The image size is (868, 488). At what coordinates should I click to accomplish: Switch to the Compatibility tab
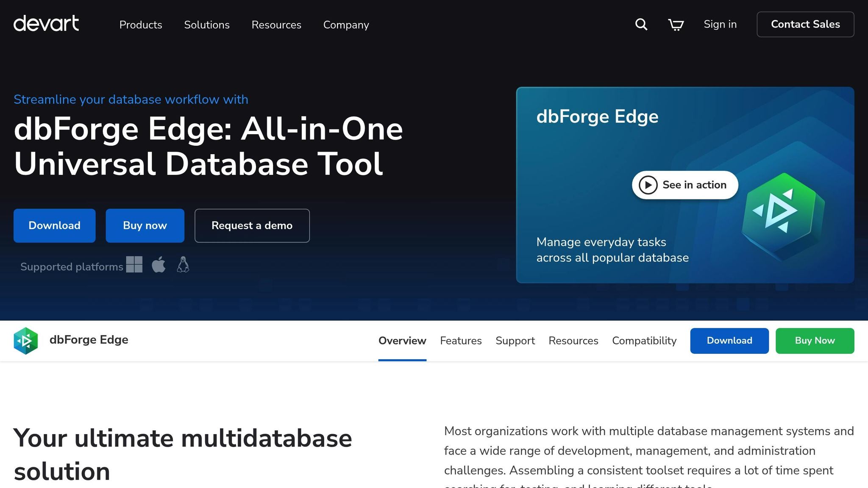(x=644, y=341)
